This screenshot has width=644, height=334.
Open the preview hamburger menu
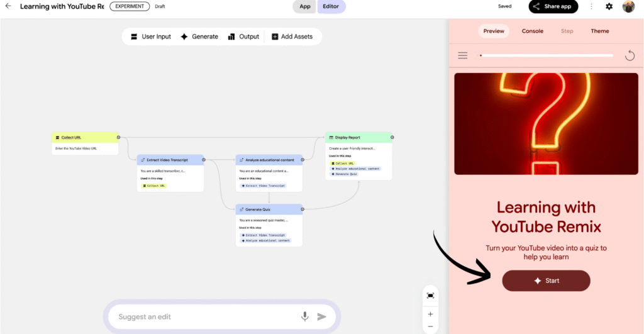(x=463, y=55)
